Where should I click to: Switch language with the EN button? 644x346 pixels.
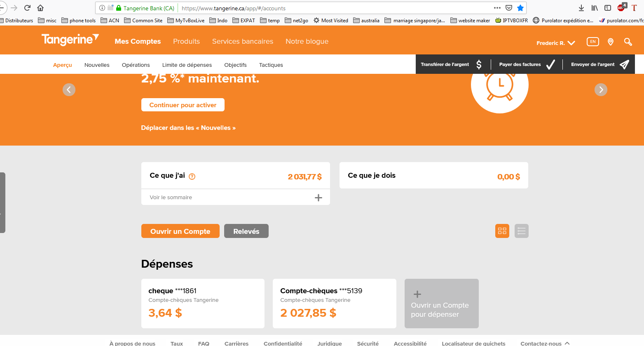(593, 42)
